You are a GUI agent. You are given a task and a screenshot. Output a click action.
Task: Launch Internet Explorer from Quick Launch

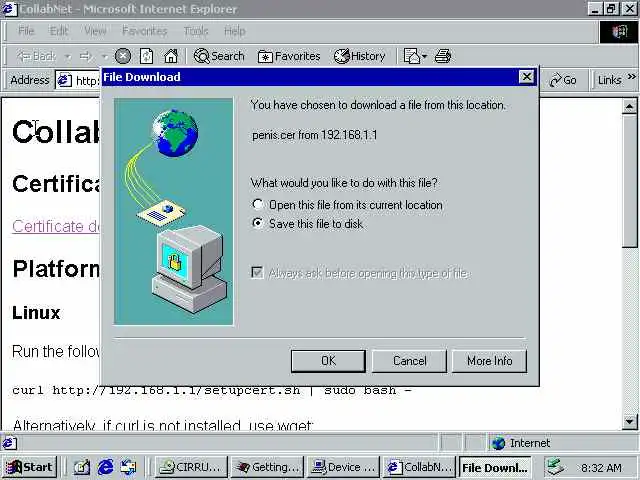pyautogui.click(x=105, y=467)
